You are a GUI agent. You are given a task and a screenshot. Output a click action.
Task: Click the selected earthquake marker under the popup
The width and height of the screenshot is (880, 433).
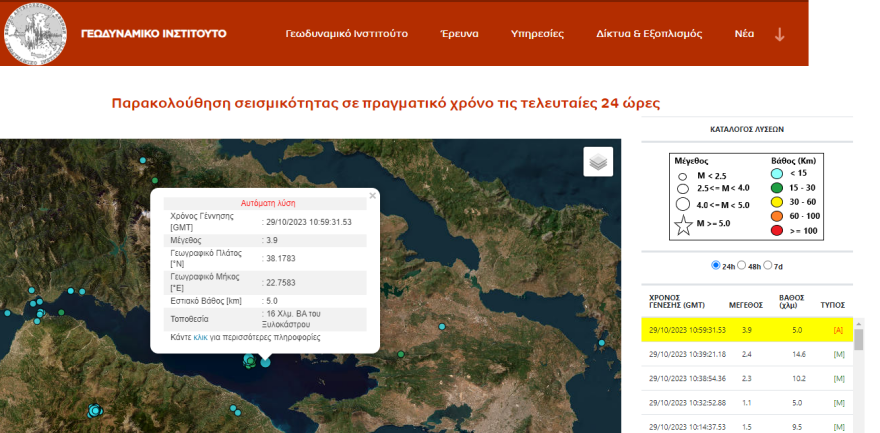click(x=265, y=362)
